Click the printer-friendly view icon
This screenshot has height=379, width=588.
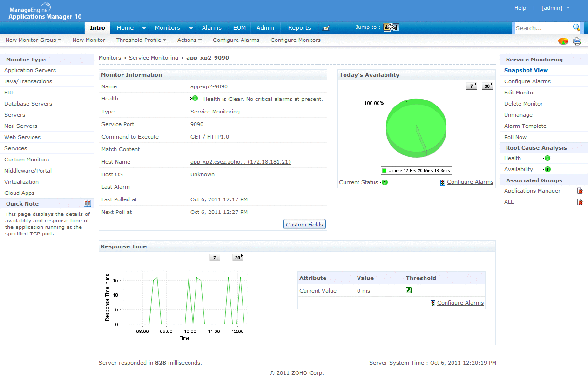[577, 41]
